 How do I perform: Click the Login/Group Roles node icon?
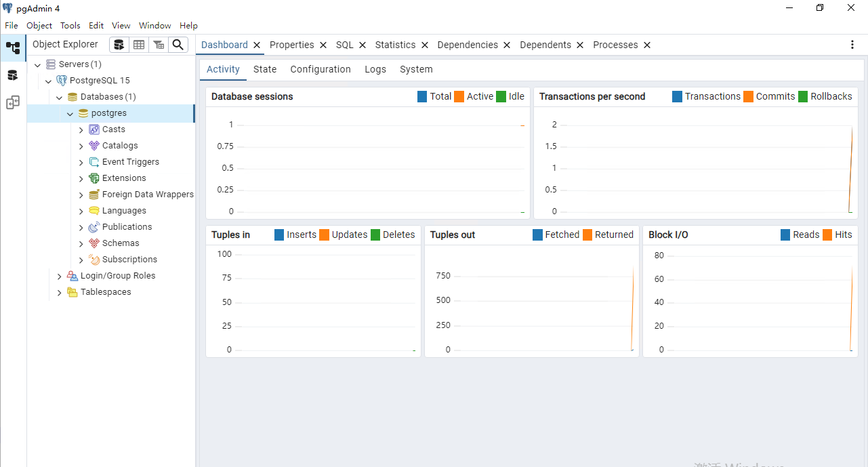tap(73, 276)
